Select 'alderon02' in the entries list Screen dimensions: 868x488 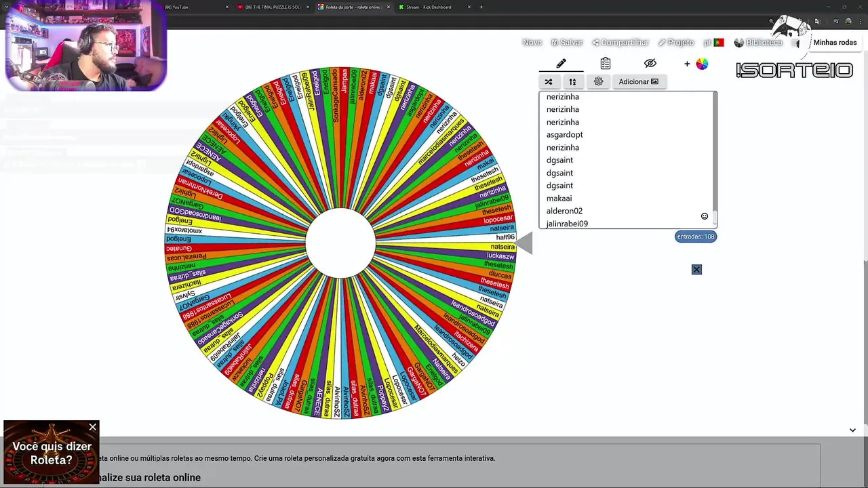(565, 211)
